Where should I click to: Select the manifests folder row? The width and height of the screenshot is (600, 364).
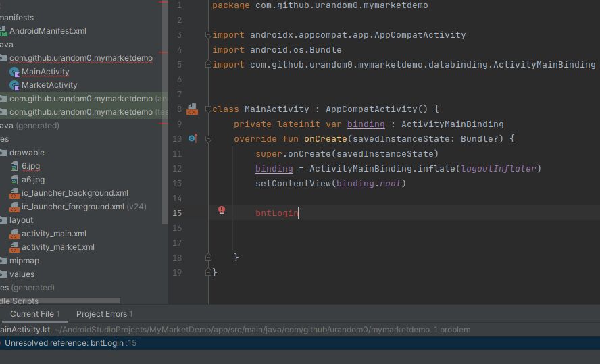pos(17,18)
